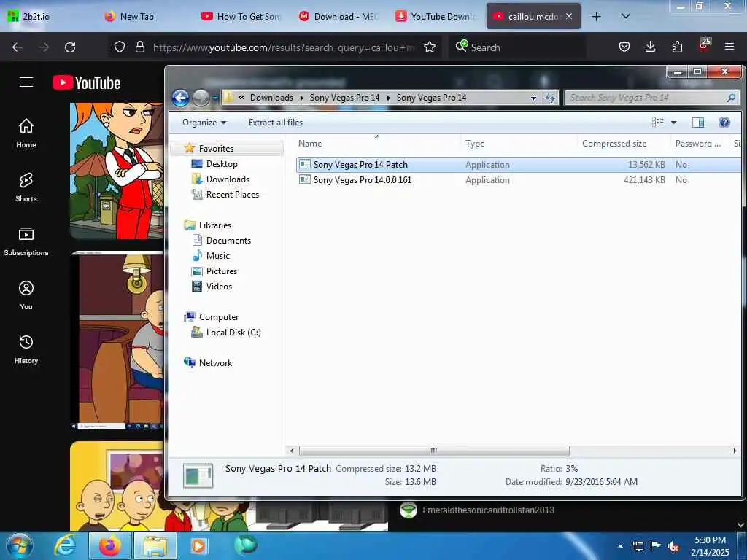Select Sony Vegas Pro 14.0.0.161 file
This screenshot has height=560, width=747.
[518, 180]
